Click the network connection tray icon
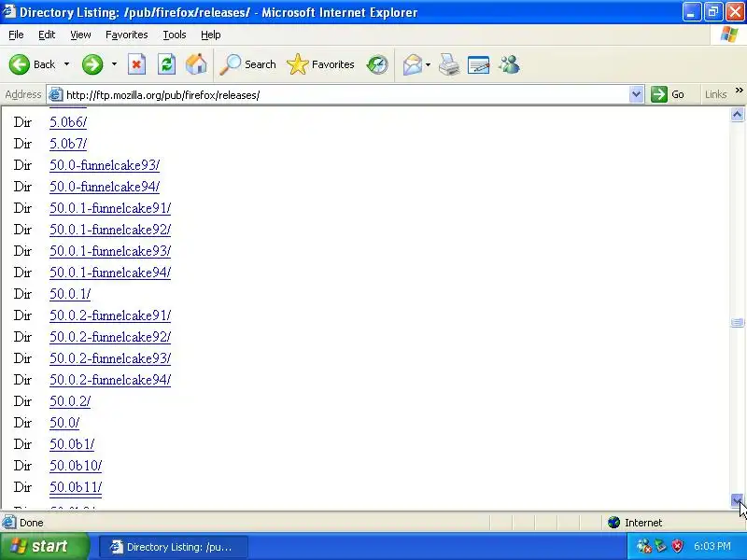Screen dimensions: 747x560 click(661, 546)
